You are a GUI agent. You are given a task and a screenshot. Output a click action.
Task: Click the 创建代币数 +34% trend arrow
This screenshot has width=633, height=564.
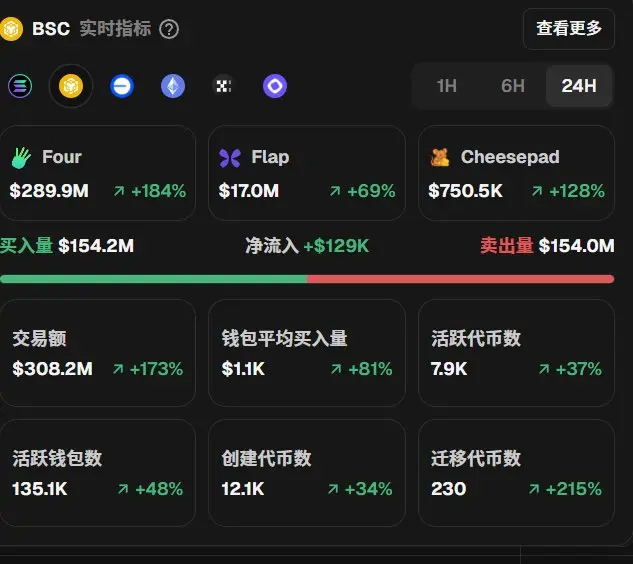(x=333, y=489)
